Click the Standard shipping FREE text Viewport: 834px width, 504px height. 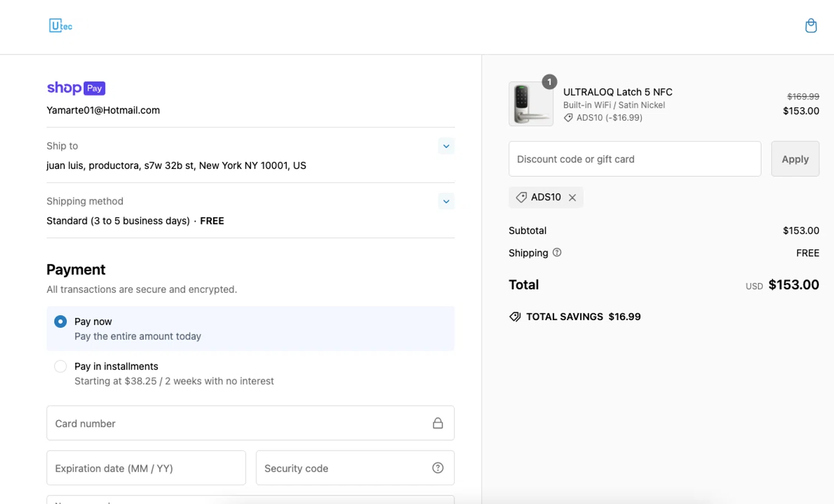coord(135,221)
